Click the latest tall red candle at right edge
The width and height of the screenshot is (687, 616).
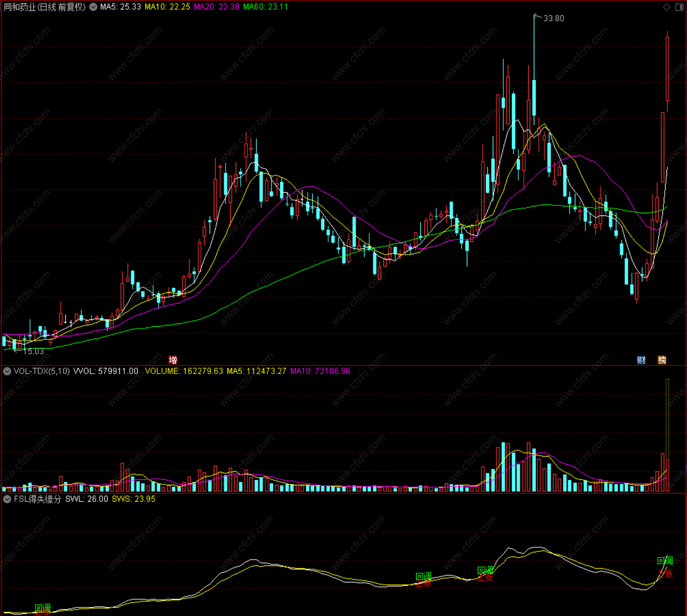[x=667, y=69]
